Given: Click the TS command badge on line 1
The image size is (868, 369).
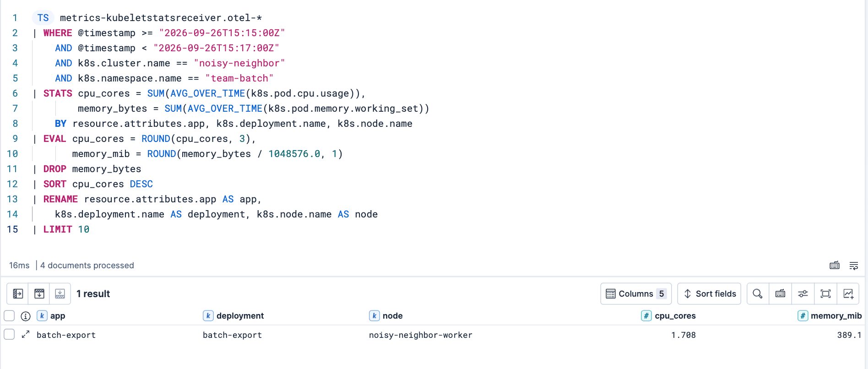Looking at the screenshot, I should (x=43, y=18).
